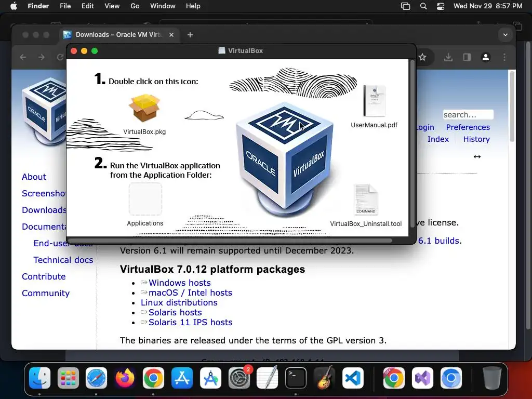Open the Go menu
This screenshot has height=399, width=532.
135,6
